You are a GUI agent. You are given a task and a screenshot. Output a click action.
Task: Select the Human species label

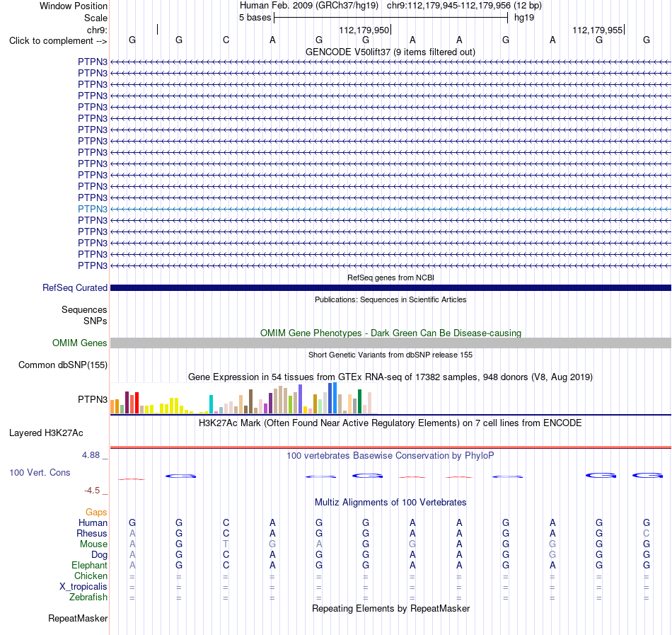coord(93,522)
